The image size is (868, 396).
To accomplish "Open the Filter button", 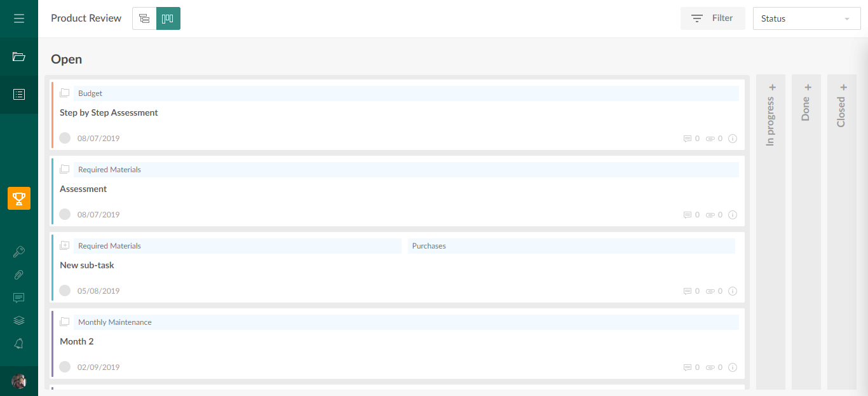I will click(x=713, y=18).
